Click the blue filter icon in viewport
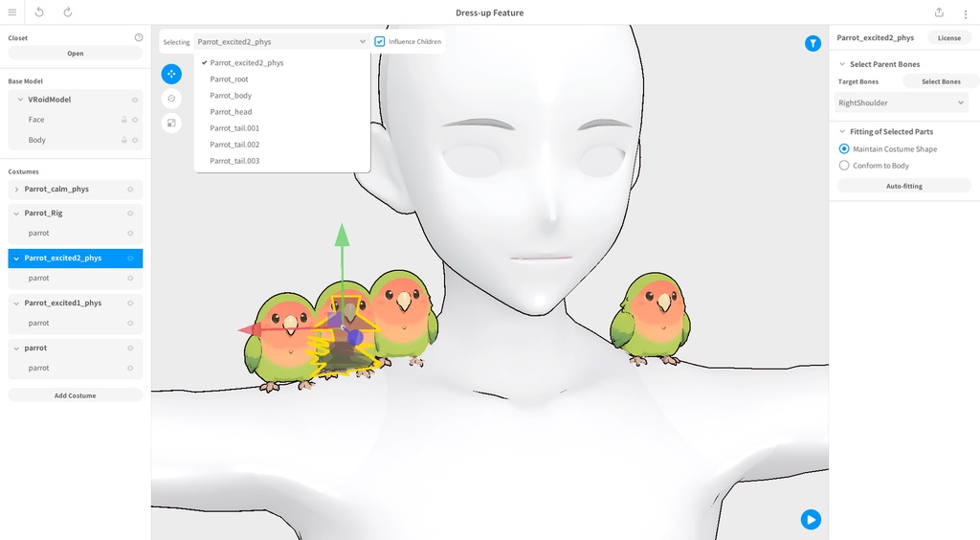The width and height of the screenshot is (980, 540). pyautogui.click(x=813, y=43)
